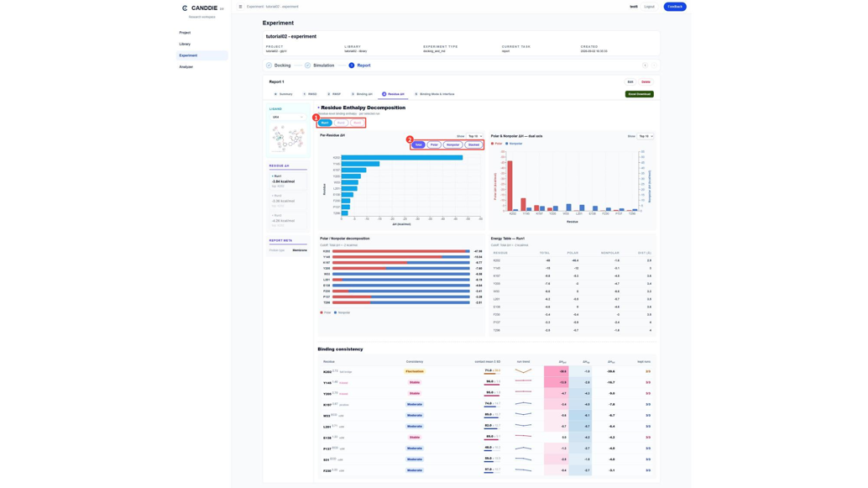Open the Binding ΔH tab
868x488 pixels.
coord(362,94)
